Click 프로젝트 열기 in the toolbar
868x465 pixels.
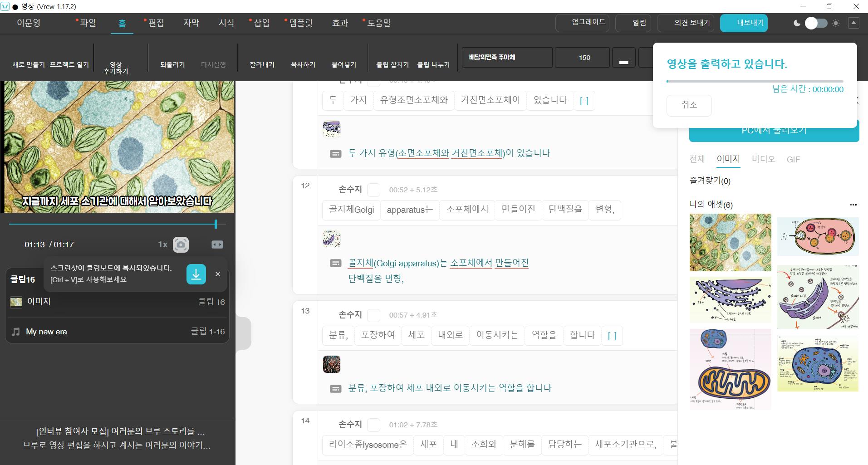69,64
